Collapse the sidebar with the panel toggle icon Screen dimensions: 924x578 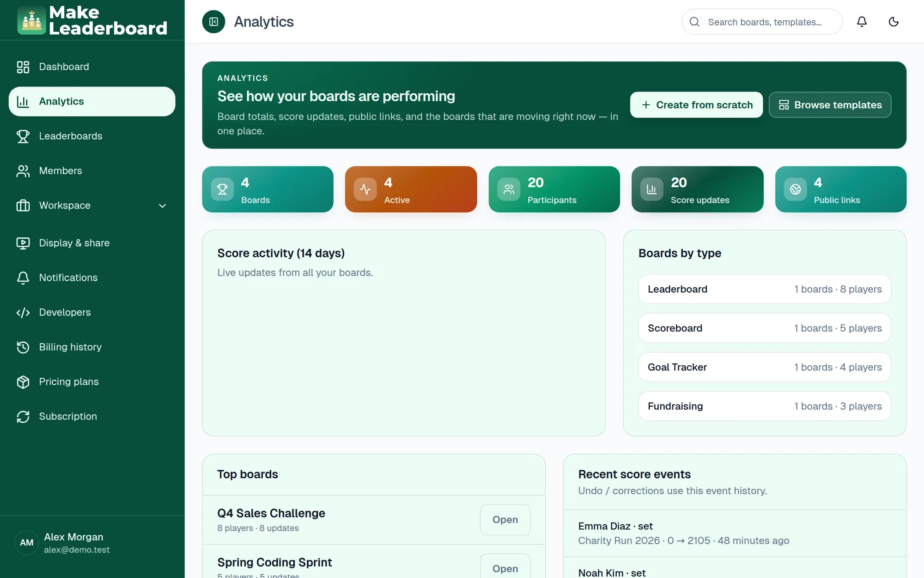[x=213, y=22]
